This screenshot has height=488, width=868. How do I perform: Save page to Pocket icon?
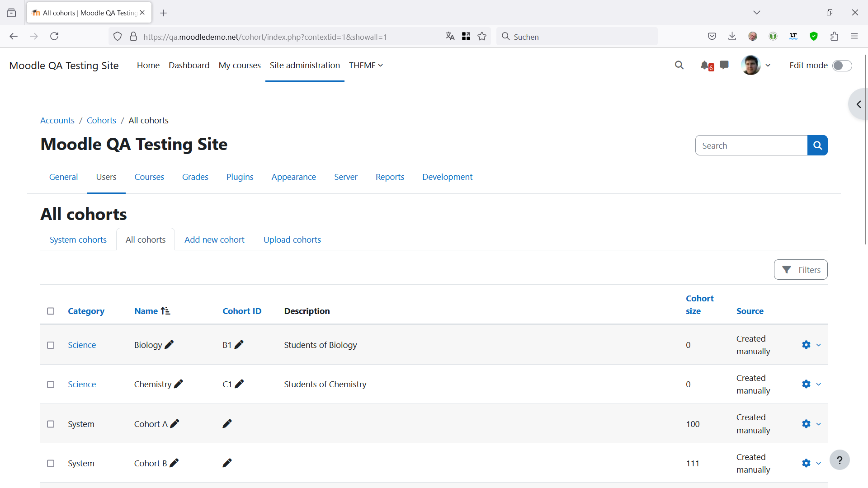click(x=712, y=36)
